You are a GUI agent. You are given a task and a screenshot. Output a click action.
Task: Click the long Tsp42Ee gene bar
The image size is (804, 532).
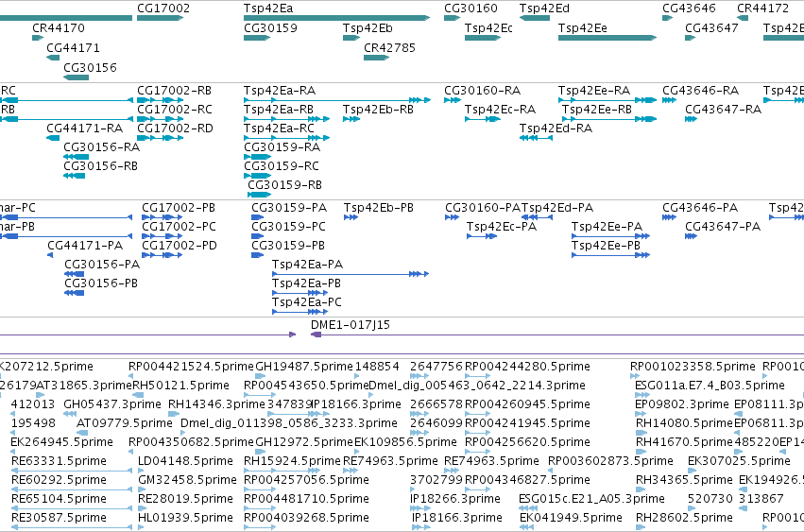(607, 38)
